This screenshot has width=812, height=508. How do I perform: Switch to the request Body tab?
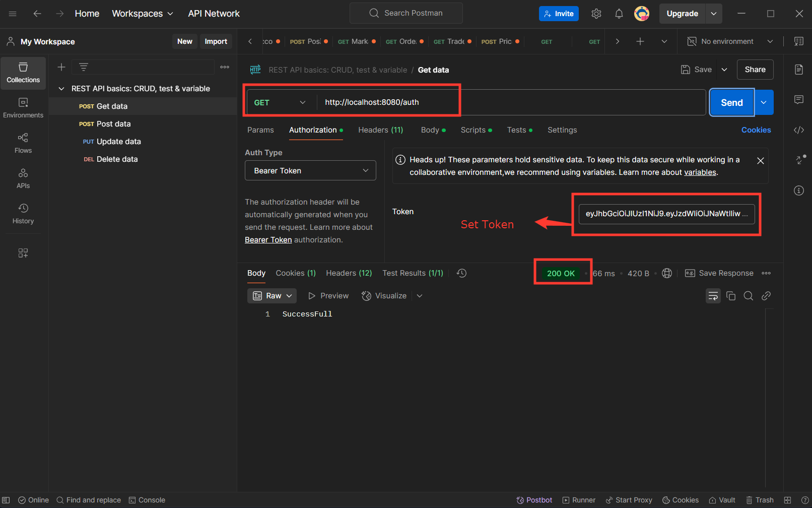(433, 130)
